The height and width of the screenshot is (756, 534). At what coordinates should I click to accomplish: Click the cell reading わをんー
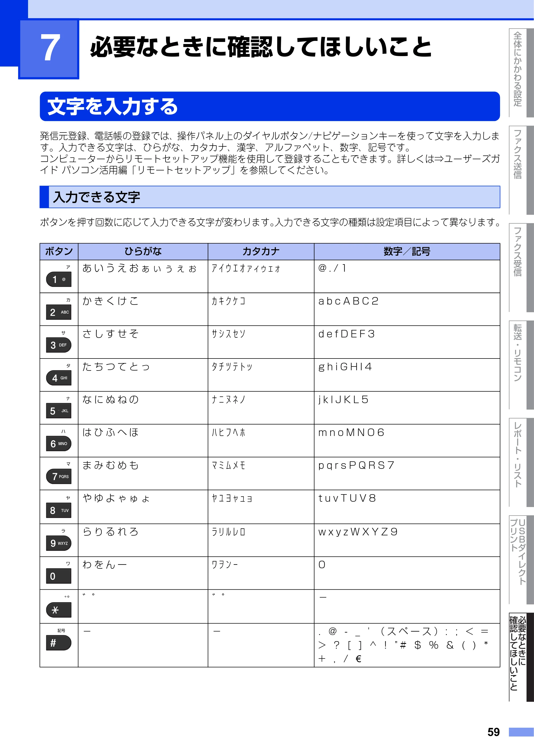(143, 573)
